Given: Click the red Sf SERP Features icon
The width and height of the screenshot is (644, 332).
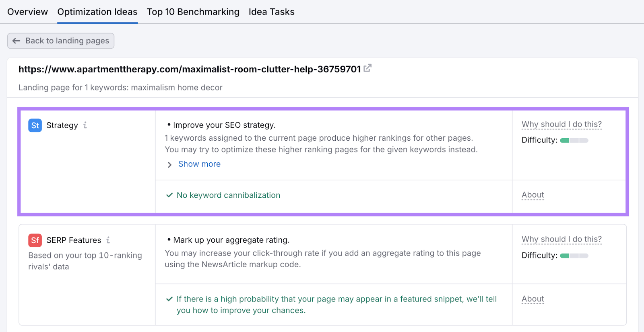Looking at the screenshot, I should coord(35,240).
